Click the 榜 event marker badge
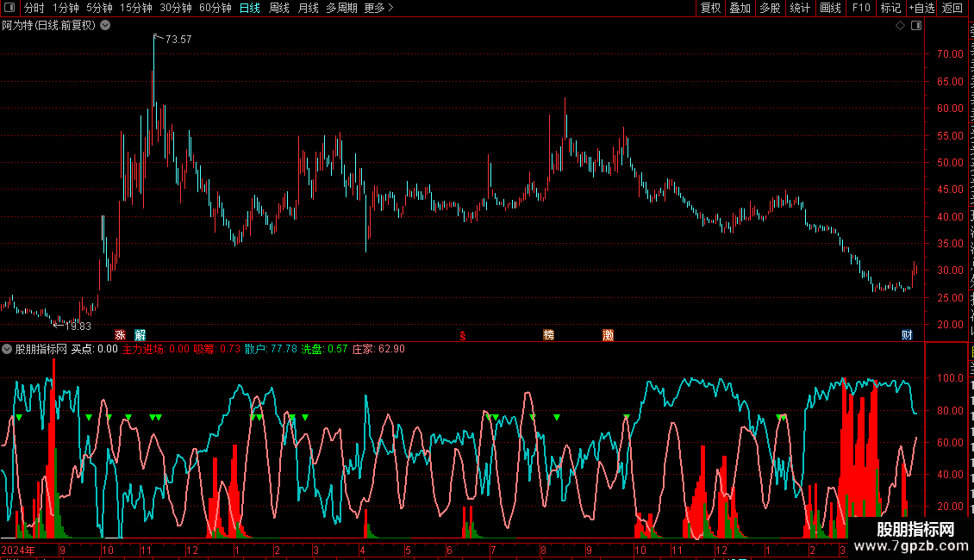 click(x=548, y=335)
